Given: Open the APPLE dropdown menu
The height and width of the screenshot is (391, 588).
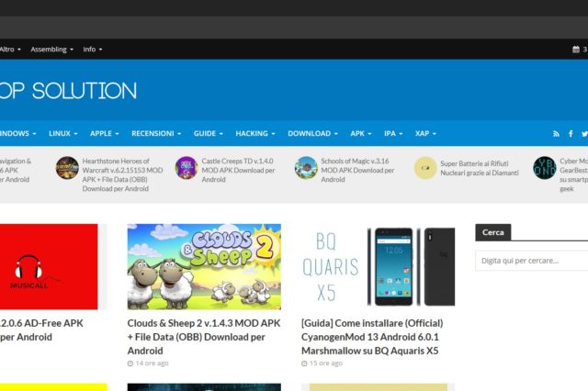Looking at the screenshot, I should coord(104,133).
